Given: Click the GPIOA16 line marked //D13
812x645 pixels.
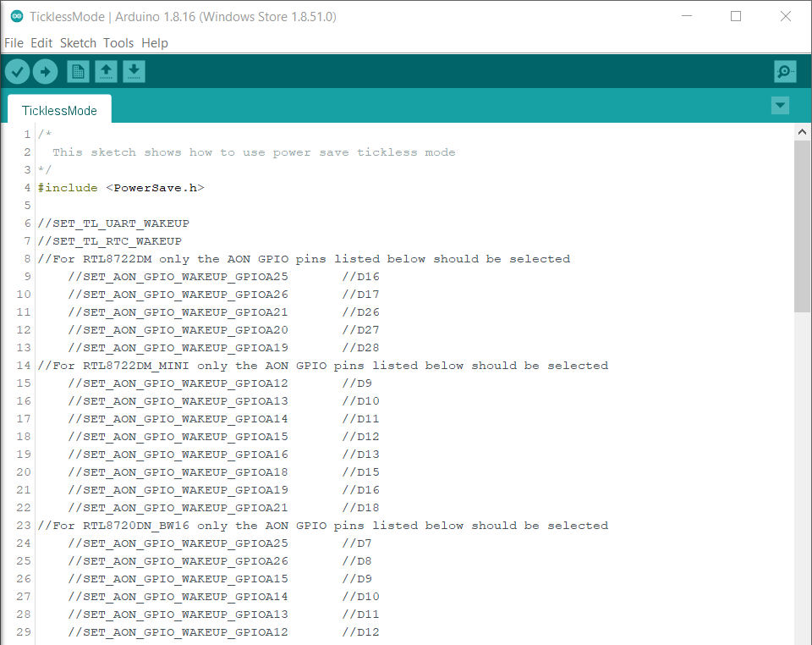Looking at the screenshot, I should 223,455.
